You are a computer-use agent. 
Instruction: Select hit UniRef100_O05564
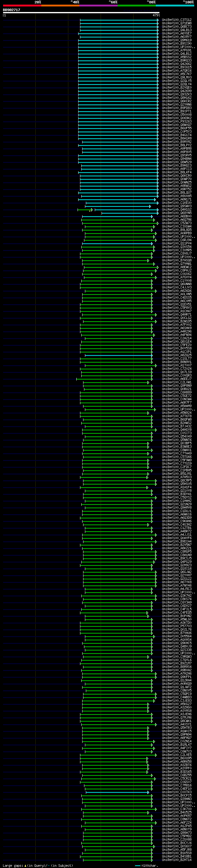[x=177, y=636]
